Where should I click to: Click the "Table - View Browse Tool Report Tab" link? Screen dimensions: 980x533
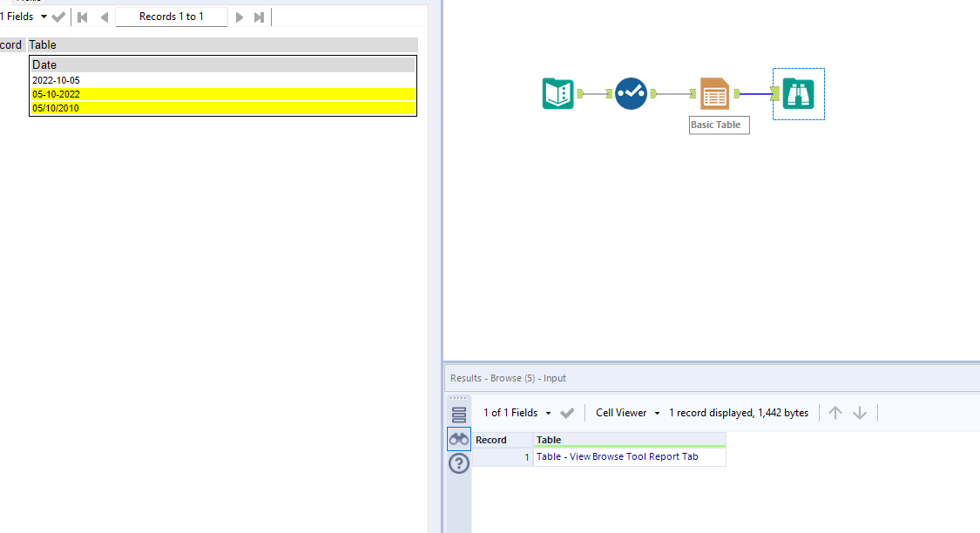[x=618, y=455]
